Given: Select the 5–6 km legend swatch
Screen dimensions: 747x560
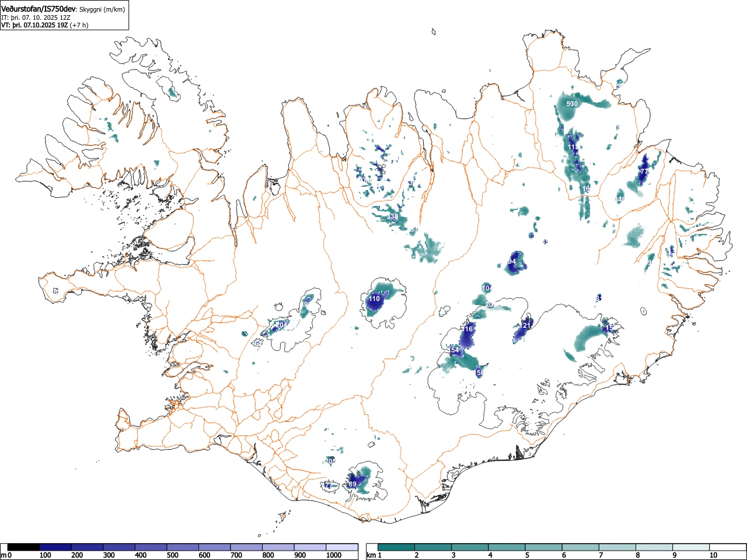Looking at the screenshot, I should click(x=543, y=547).
